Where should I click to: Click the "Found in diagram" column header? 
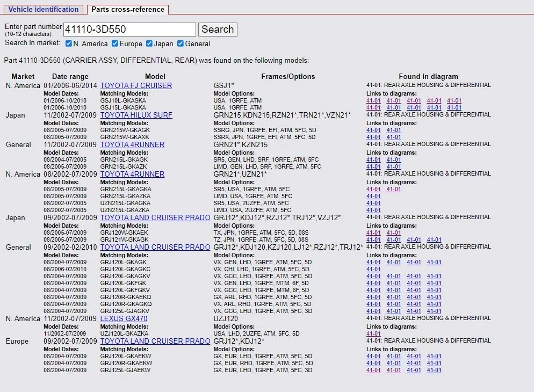point(428,77)
